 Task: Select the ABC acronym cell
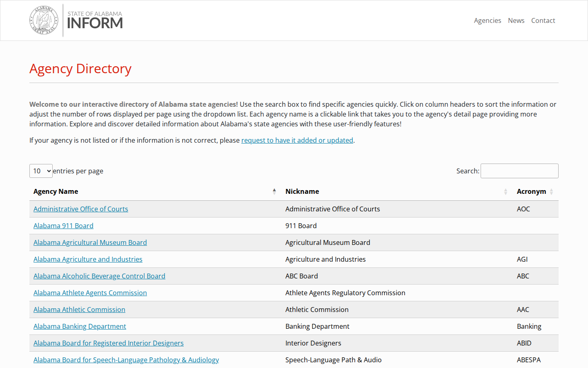(x=535, y=276)
